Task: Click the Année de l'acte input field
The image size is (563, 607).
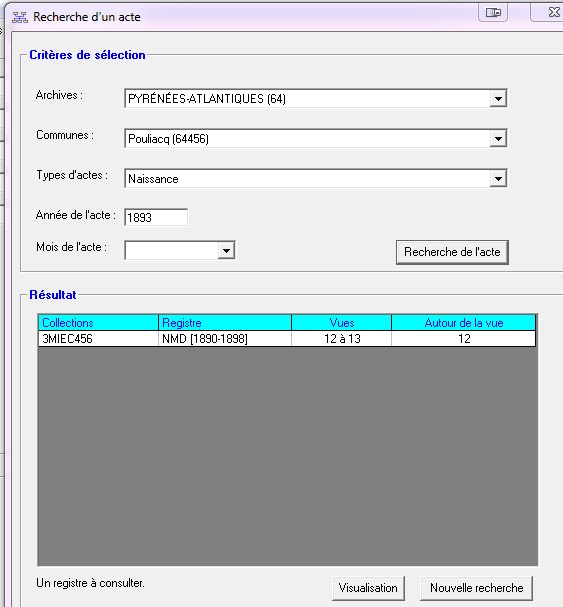Action: click(156, 217)
